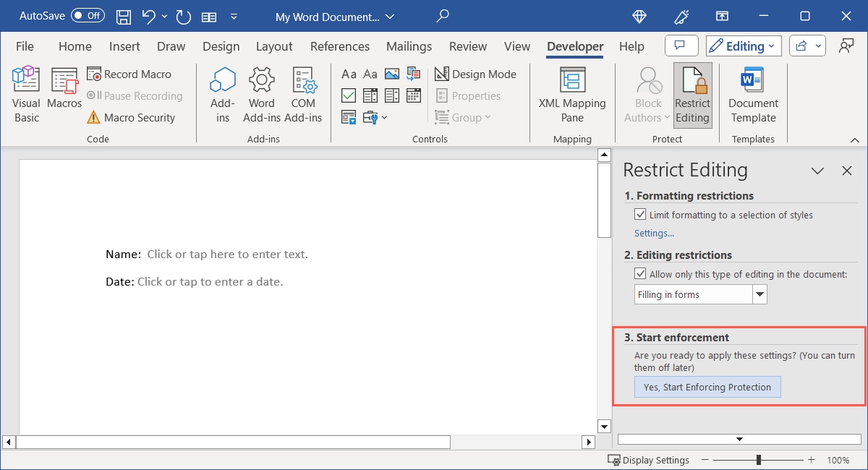Click Yes, Start Enforcing Protection
This screenshot has height=470, width=868.
pyautogui.click(x=707, y=387)
